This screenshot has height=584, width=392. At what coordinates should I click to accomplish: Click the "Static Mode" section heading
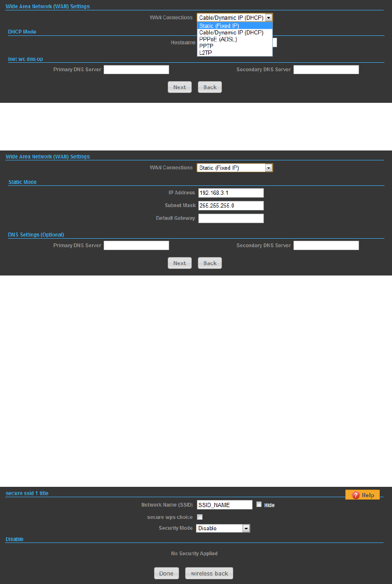coord(23,182)
